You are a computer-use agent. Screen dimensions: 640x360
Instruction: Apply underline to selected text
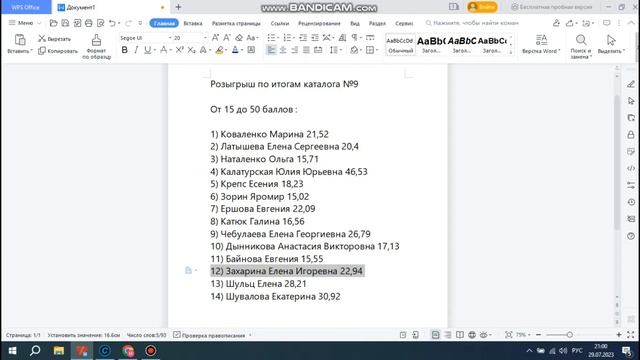point(147,50)
